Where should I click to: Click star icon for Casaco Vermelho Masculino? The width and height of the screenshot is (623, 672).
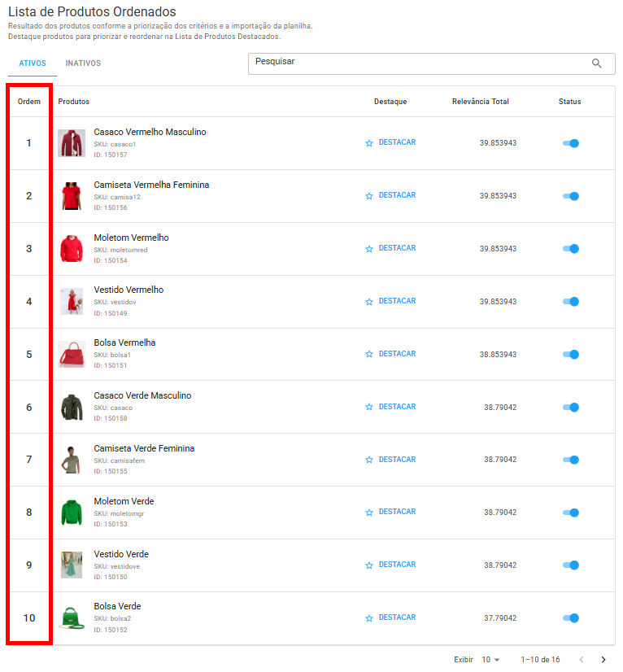(369, 143)
